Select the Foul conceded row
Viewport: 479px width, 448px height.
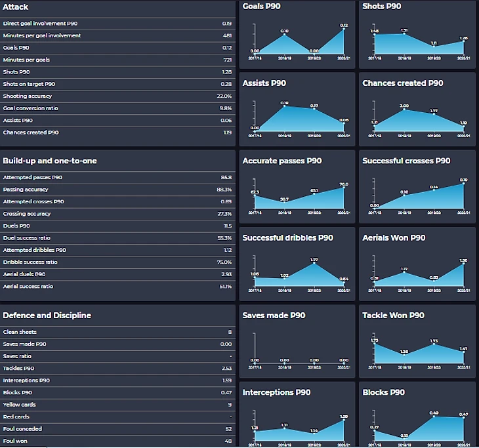point(117,429)
